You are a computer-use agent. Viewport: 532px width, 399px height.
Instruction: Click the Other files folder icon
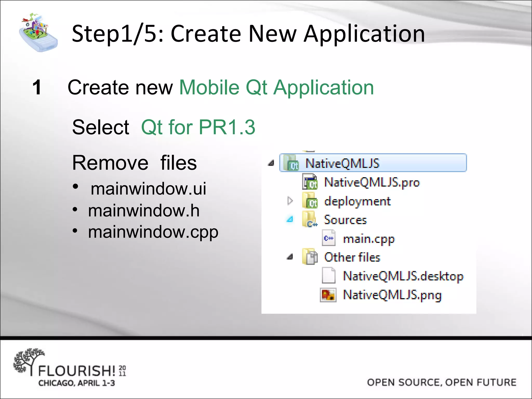click(310, 257)
